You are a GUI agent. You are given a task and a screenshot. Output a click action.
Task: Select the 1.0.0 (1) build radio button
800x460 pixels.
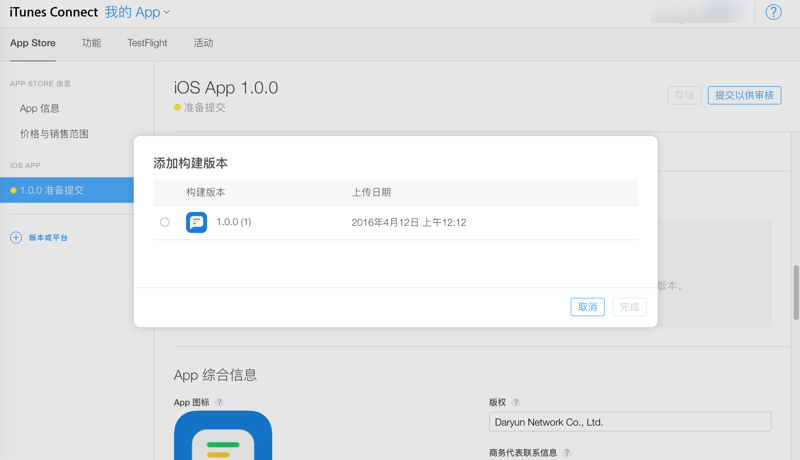(x=164, y=222)
